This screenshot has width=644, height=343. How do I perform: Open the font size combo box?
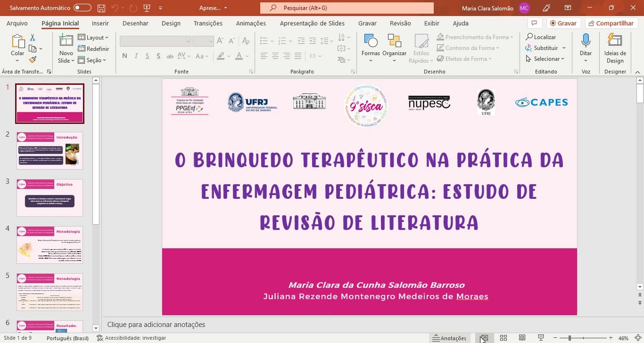click(203, 41)
